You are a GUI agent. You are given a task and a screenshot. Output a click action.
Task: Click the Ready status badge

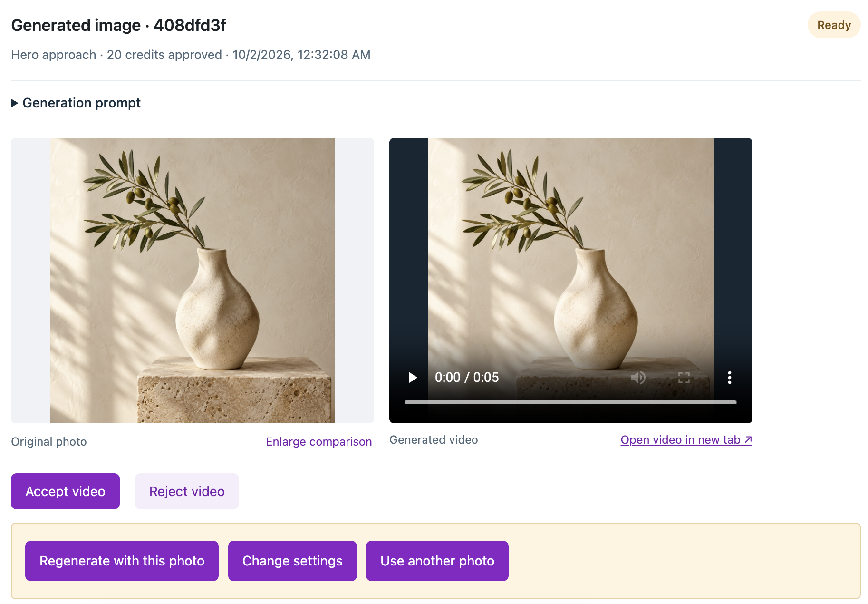pos(834,25)
